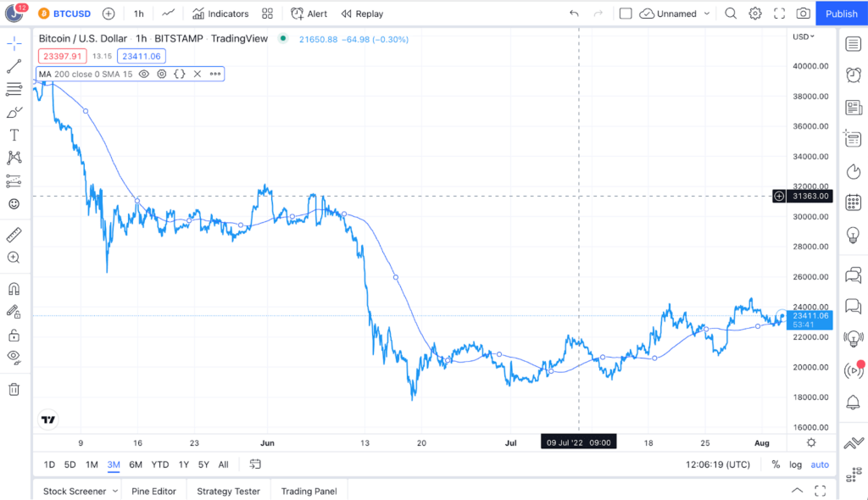Image resolution: width=868 pixels, height=500 pixels.
Task: Activate the zoom in tool
Action: click(14, 258)
